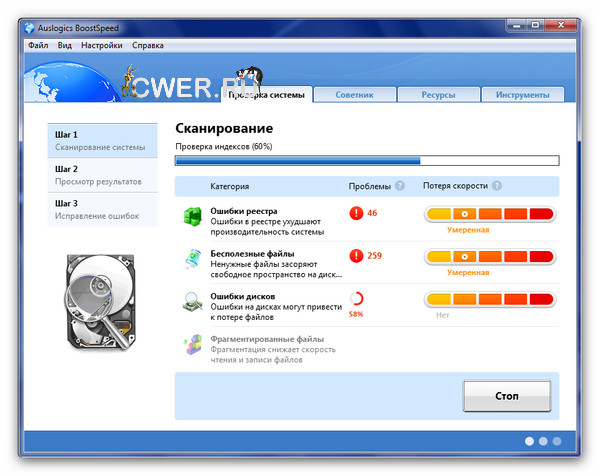Click the Сканирование heading

(224, 128)
